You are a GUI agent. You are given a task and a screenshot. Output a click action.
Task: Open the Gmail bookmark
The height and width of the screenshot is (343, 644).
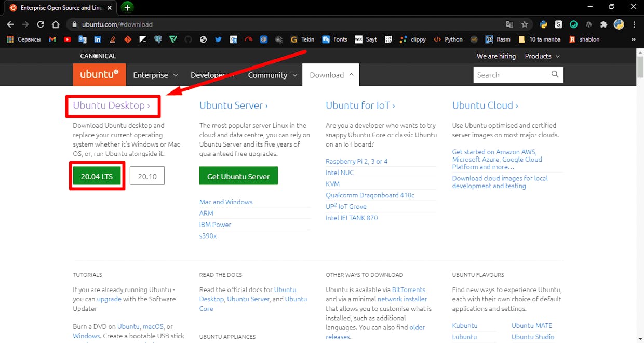pos(52,39)
